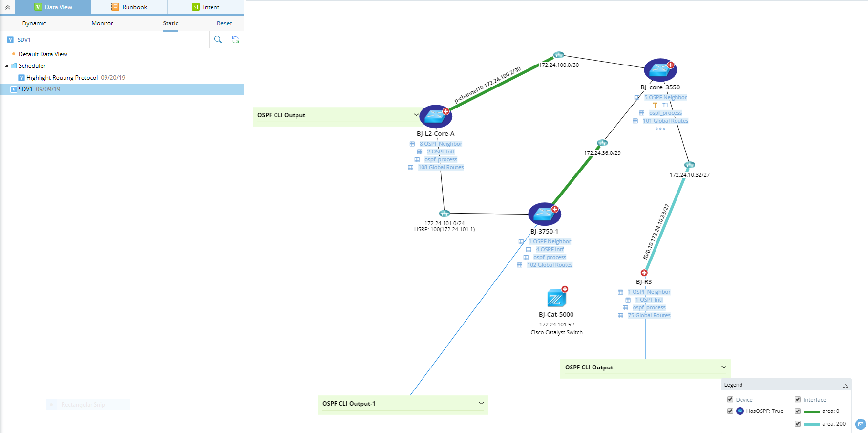The width and height of the screenshot is (868, 433).
Task: Switch to the Runbook tab
Action: [129, 7]
